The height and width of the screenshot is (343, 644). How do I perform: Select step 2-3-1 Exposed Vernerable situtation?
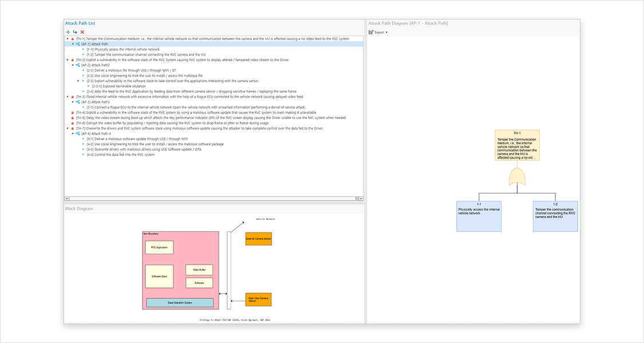(118, 86)
